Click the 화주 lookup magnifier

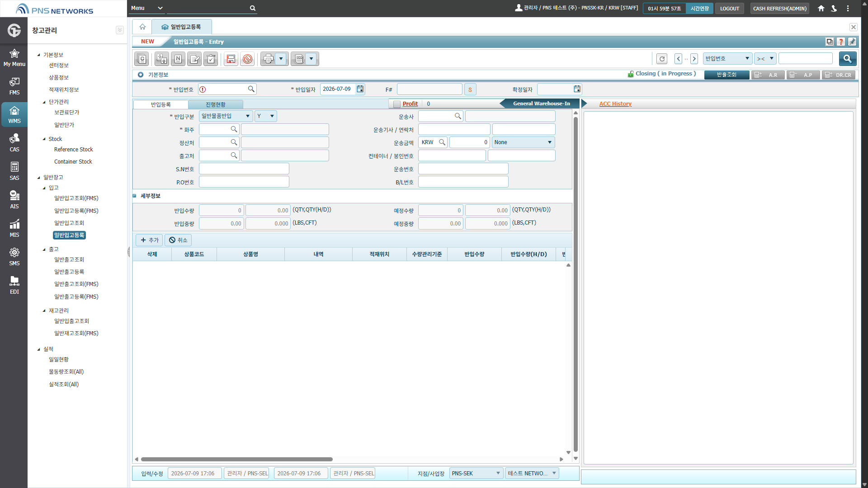[234, 129]
